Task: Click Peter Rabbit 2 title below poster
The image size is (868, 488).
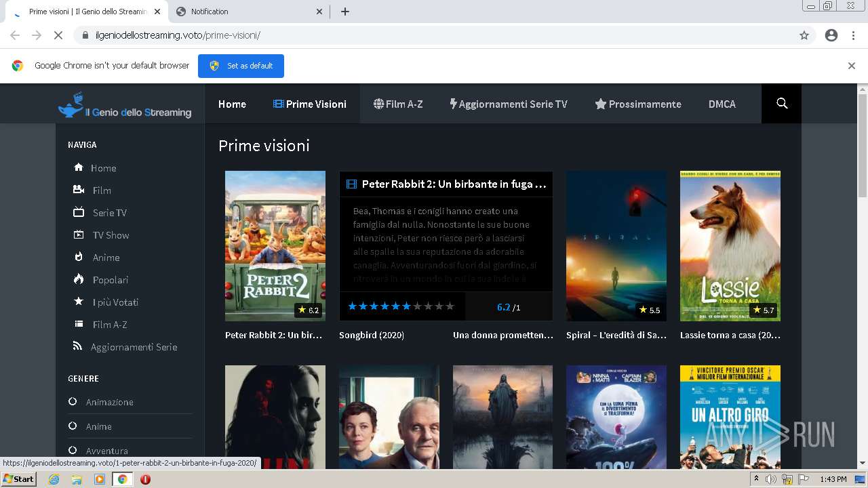Action: tap(274, 335)
